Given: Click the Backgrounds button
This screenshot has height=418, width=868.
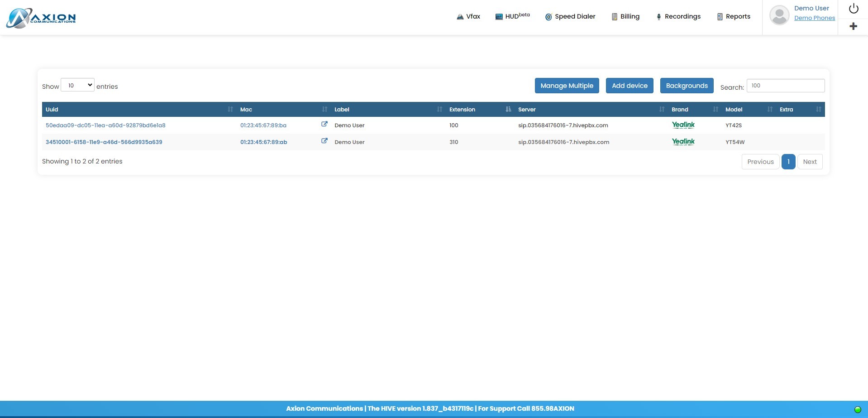Looking at the screenshot, I should pyautogui.click(x=687, y=86).
